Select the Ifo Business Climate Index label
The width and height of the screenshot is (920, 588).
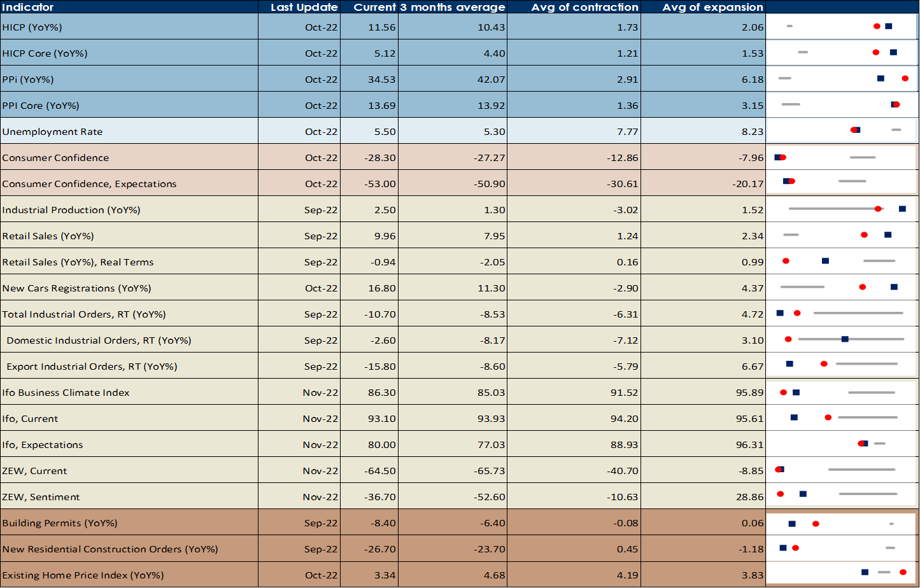(x=66, y=393)
